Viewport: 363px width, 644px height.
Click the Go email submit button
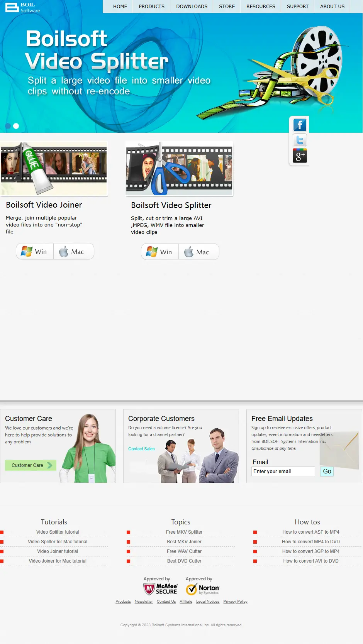pos(327,471)
